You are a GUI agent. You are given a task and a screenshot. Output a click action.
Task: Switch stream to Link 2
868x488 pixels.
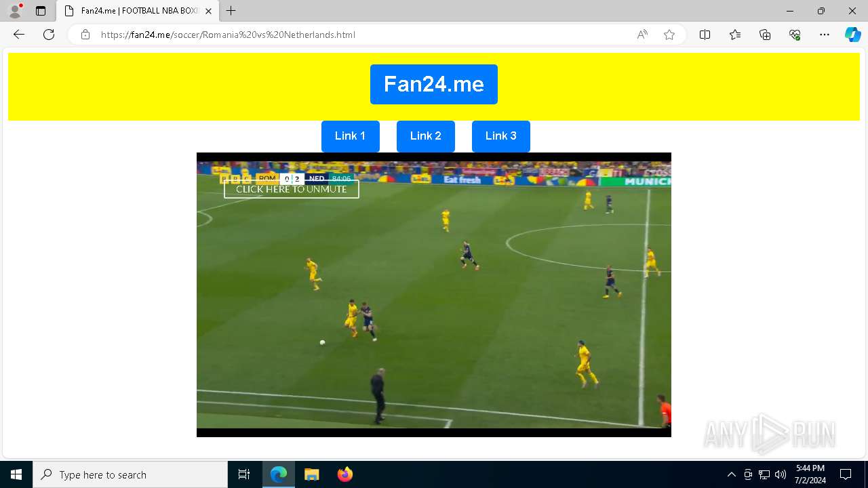pos(425,136)
